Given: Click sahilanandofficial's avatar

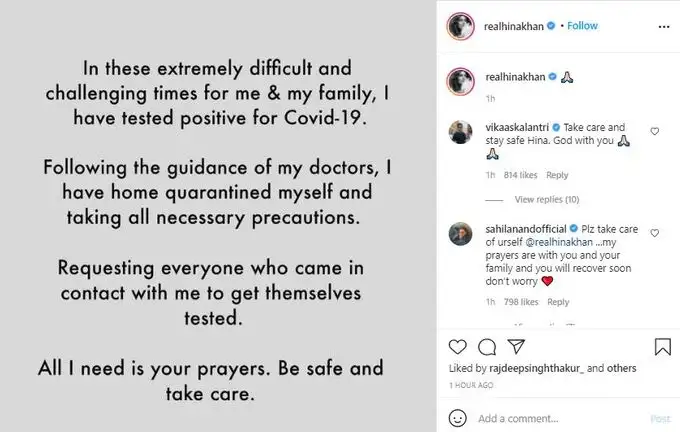Looking at the screenshot, I should click(461, 232).
